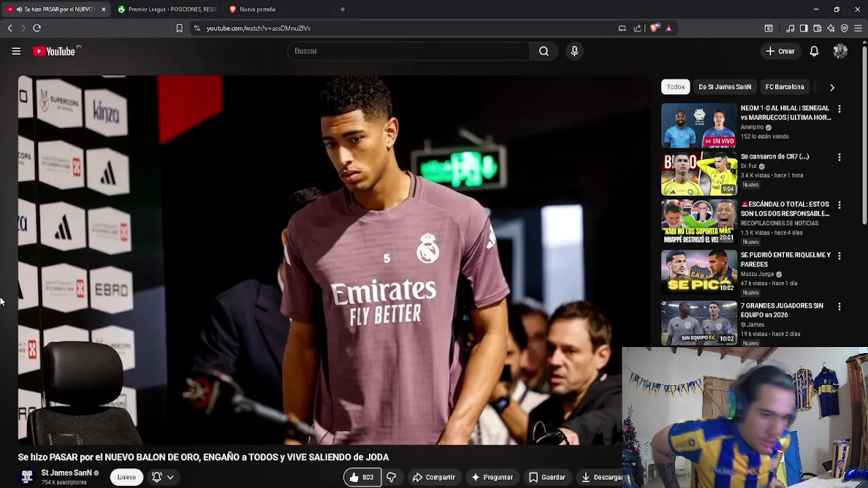Select the Todos filter chip
Screen dimensions: 868x488
click(675, 87)
